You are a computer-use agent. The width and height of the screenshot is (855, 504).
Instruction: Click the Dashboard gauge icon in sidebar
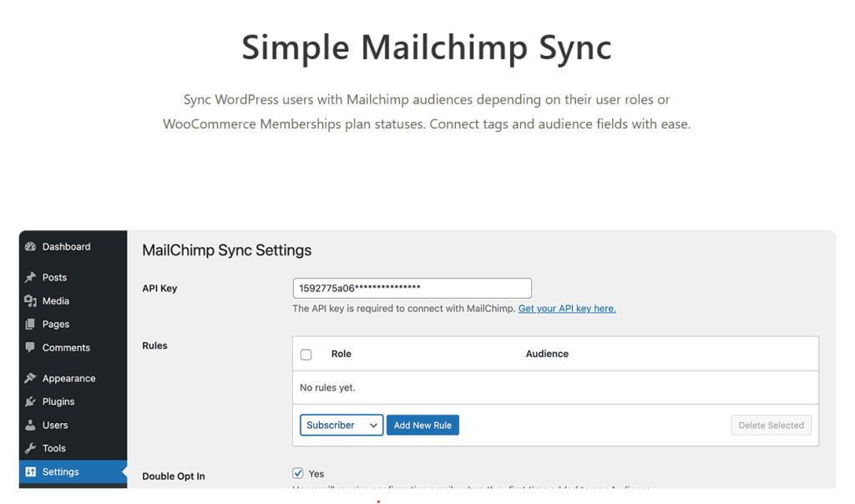(x=31, y=247)
